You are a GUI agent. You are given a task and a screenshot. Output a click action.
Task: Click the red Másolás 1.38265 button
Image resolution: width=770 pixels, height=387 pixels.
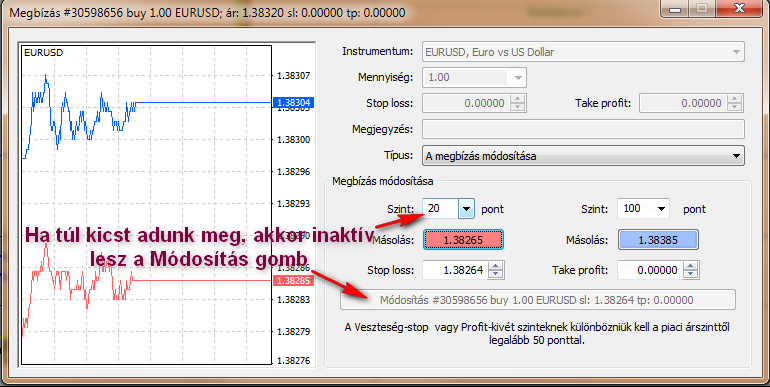coord(463,240)
